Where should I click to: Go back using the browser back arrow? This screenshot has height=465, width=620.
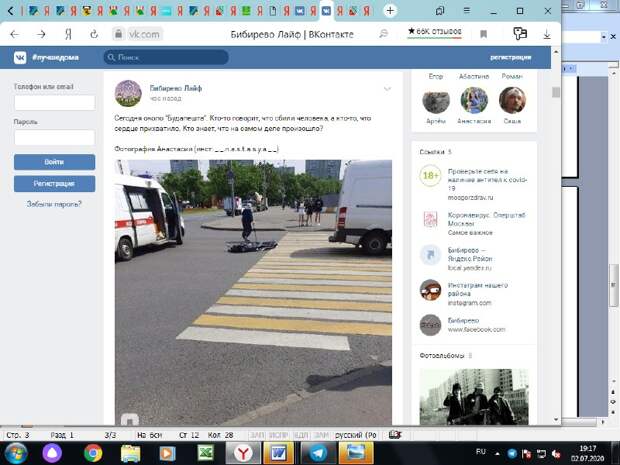pyautogui.click(x=15, y=34)
